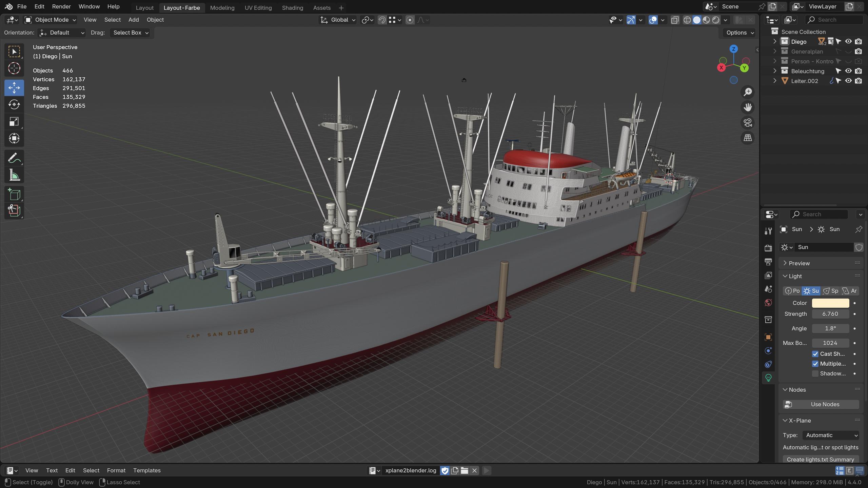Open the Tool properties tab
This screenshot has height=488, width=868.
[x=768, y=231]
